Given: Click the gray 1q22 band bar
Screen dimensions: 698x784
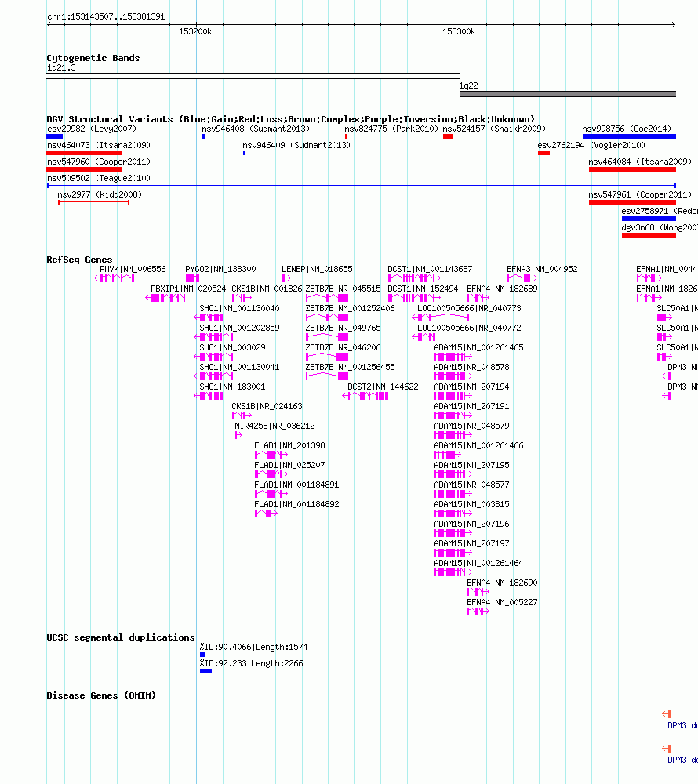Looking at the screenshot, I should pyautogui.click(x=568, y=94).
